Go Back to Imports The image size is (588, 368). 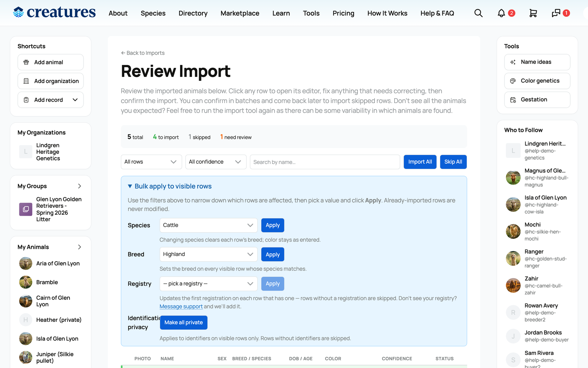(x=143, y=53)
